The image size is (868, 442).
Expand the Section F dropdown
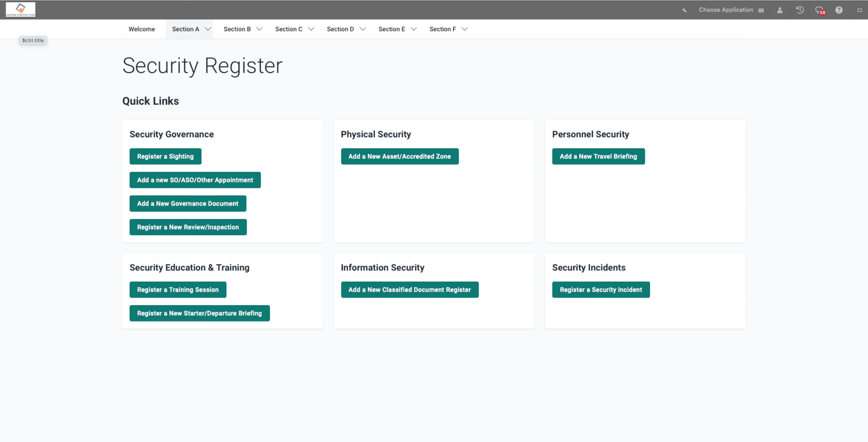pos(448,29)
